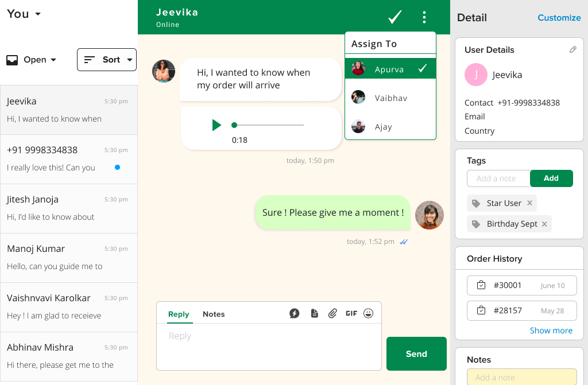Click the Send button
This screenshot has width=588, height=385.
pos(416,354)
